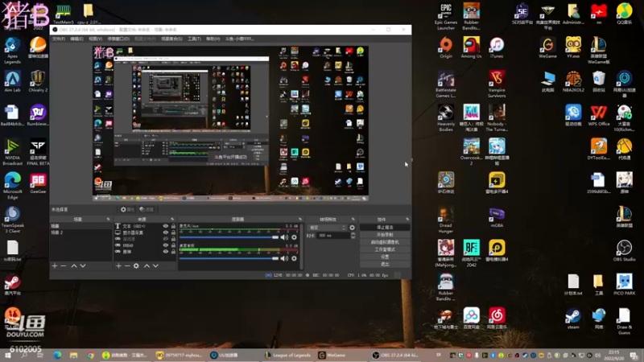The width and height of the screenshot is (644, 362).
Task: Open Mic/Aux audio settings gear
Action: click(x=294, y=237)
